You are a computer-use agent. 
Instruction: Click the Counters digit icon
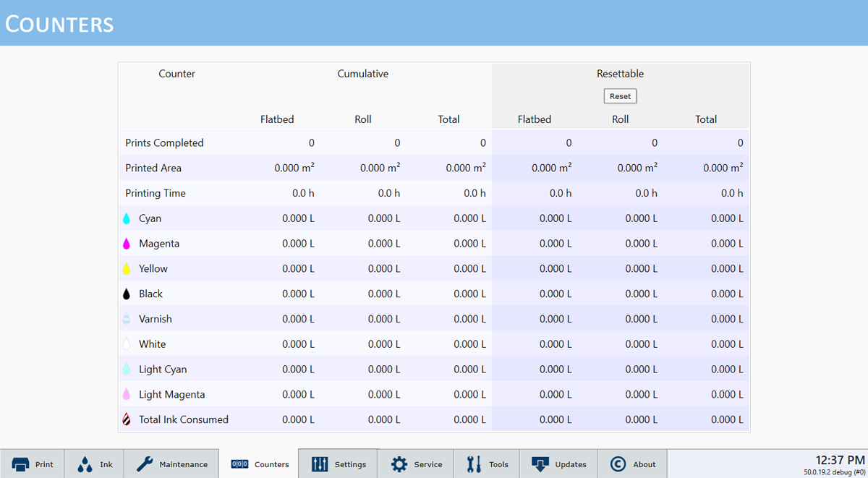pos(239,464)
